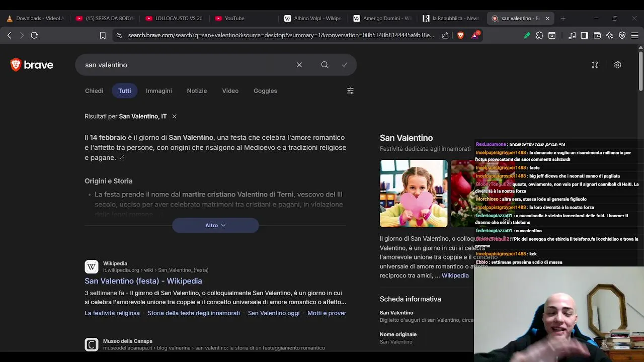
Task: Open the ranking arrows icon beside settings
Action: (595, 65)
